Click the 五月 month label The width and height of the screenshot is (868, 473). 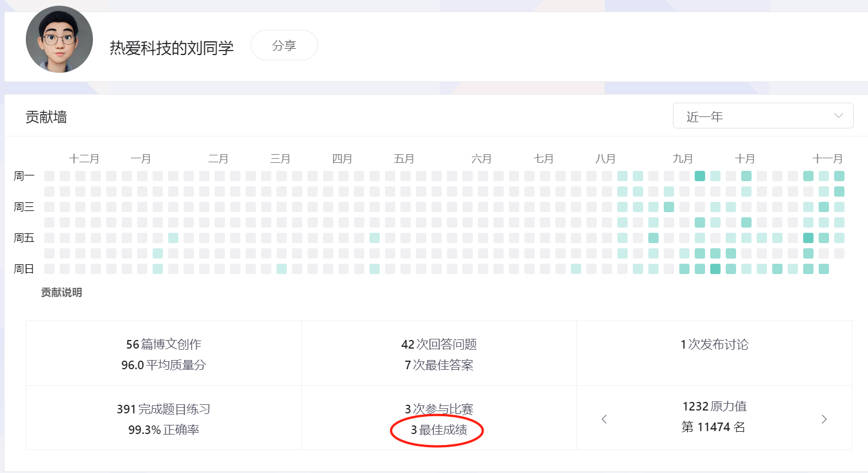click(x=404, y=159)
